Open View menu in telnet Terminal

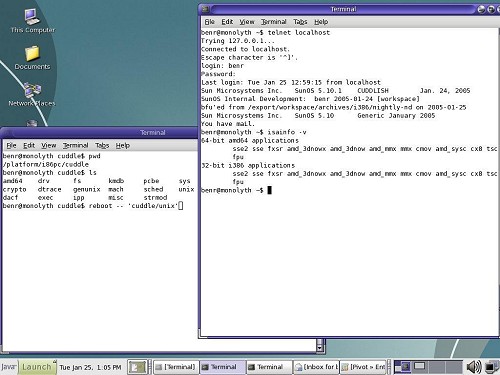247,22
